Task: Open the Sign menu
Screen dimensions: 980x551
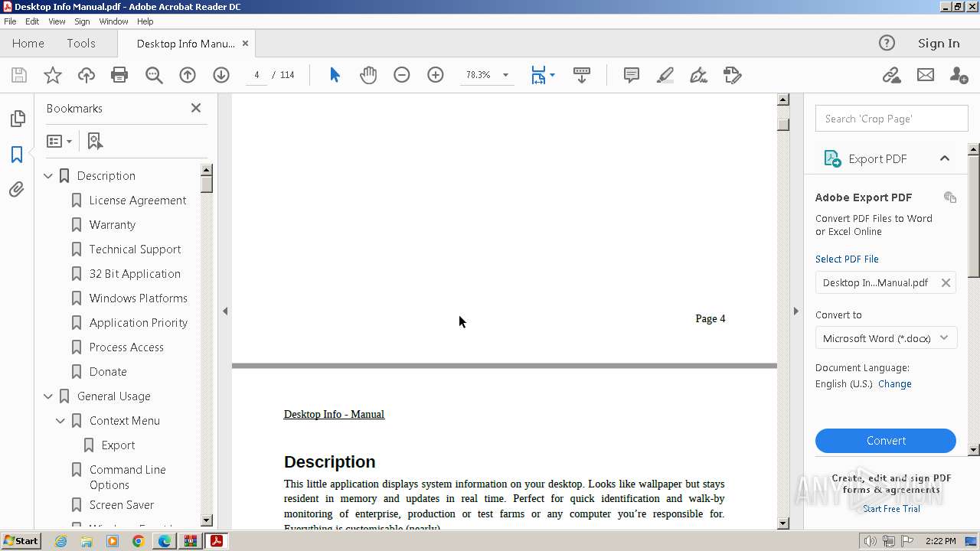Action: coord(82,21)
